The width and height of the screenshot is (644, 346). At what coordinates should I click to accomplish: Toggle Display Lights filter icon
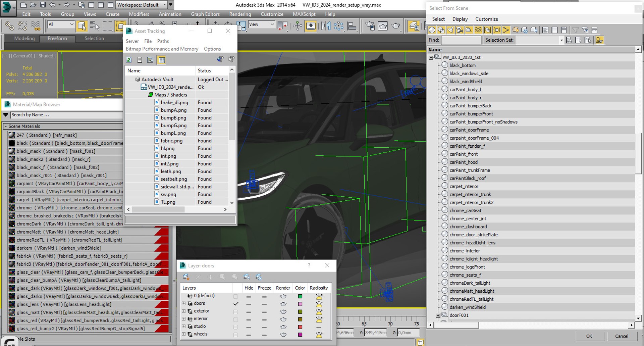pos(450,30)
